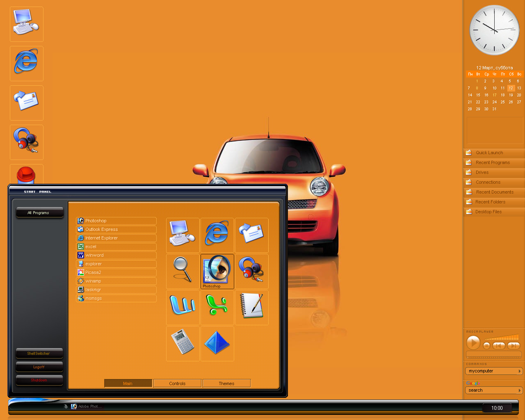
Task: Open the mail envelope icon in the Start Panel grid
Action: tap(251, 235)
